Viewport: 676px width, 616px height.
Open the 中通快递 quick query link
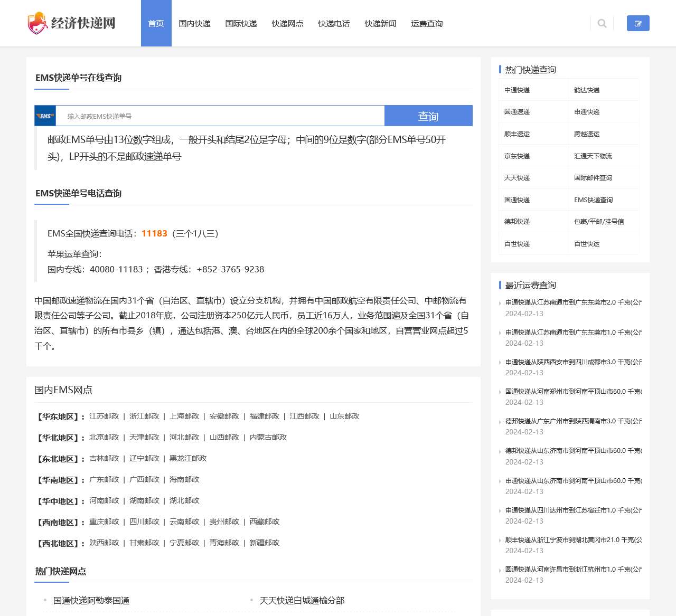point(517,90)
